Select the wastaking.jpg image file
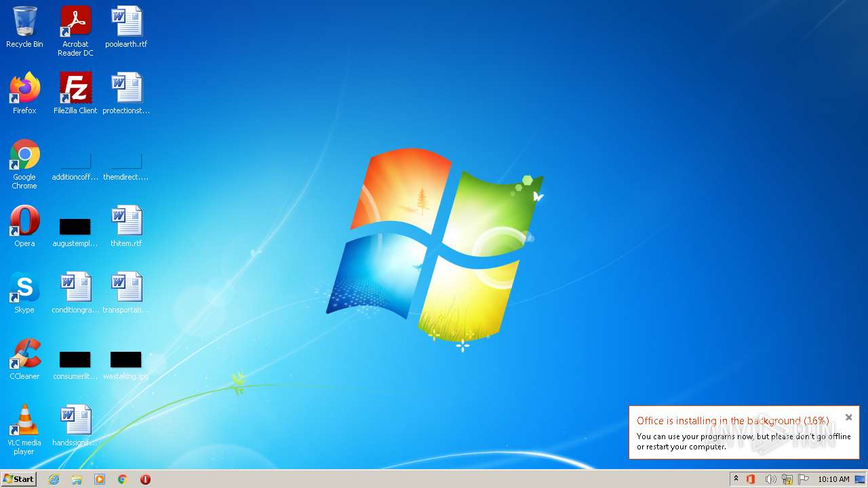Viewport: 868px width, 488px height. (x=126, y=365)
